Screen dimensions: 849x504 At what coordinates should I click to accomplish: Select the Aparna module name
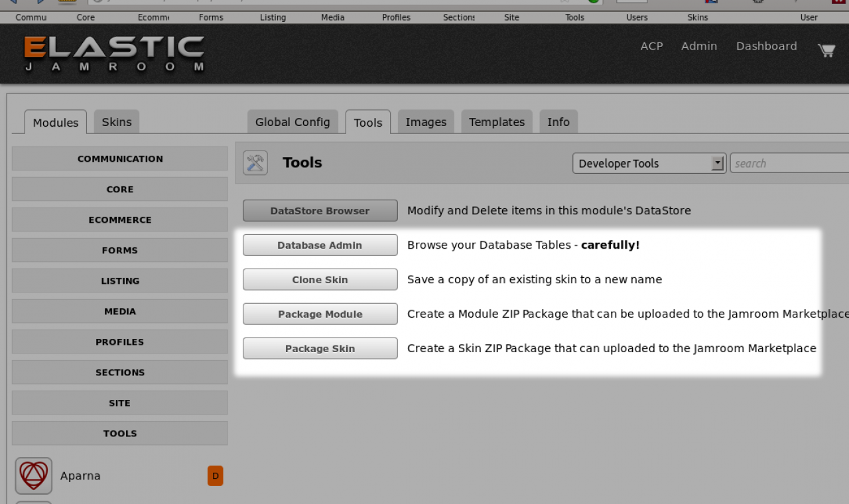pos(80,475)
